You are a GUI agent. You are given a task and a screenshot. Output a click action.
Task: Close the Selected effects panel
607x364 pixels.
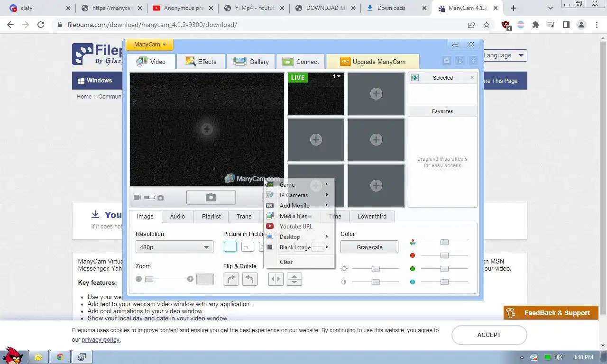coord(472,77)
